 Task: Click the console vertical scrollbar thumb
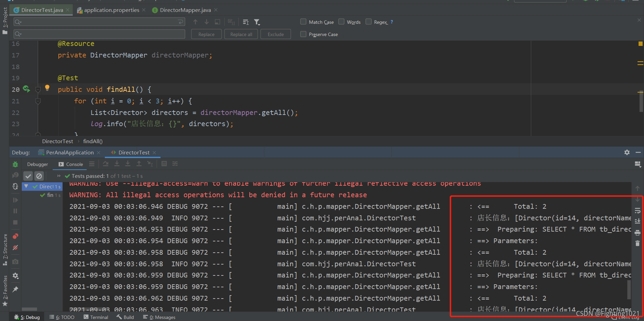click(x=629, y=289)
